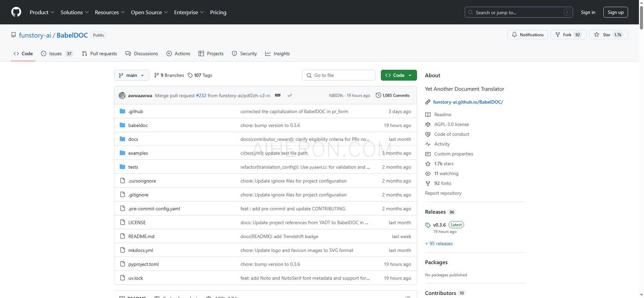Viewport: 644px width, 298px height.
Task: Click the green commit status checkmark
Action: pos(290,95)
